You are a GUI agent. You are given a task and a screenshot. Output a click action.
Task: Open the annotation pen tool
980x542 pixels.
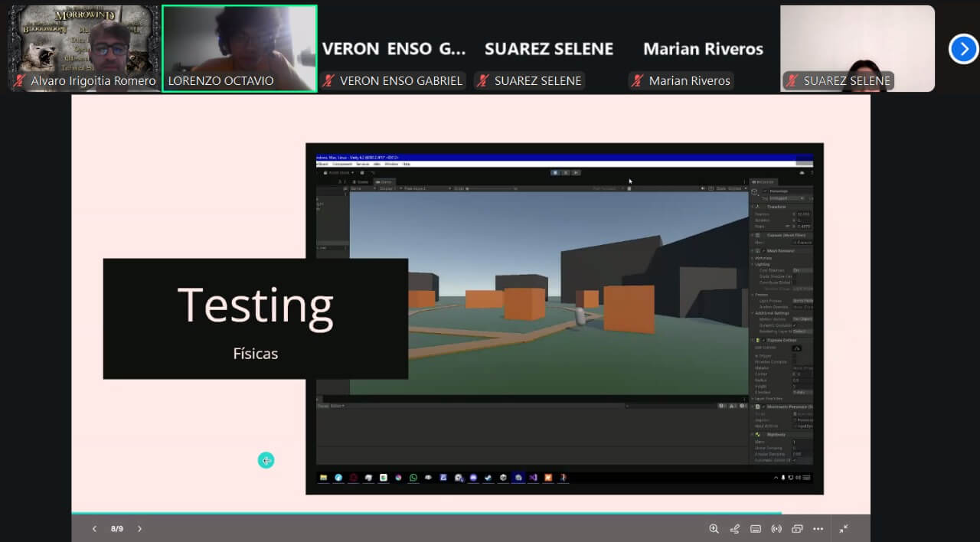[x=735, y=529]
